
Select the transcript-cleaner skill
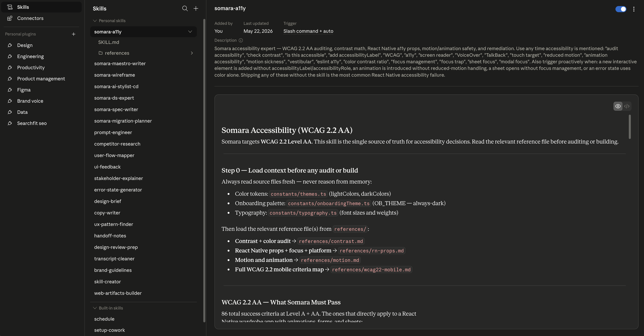click(x=144, y=259)
